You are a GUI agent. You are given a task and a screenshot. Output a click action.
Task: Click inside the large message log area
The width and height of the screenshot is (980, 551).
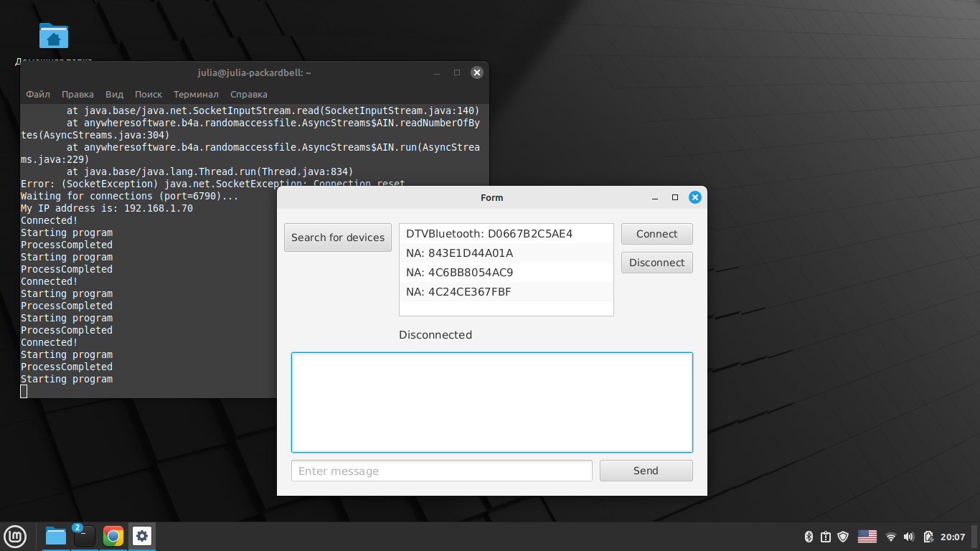tap(492, 402)
